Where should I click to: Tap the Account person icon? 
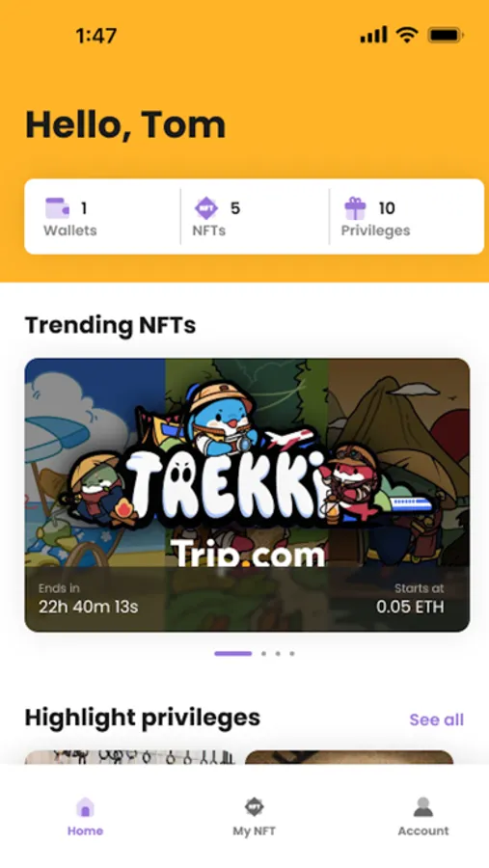click(423, 807)
